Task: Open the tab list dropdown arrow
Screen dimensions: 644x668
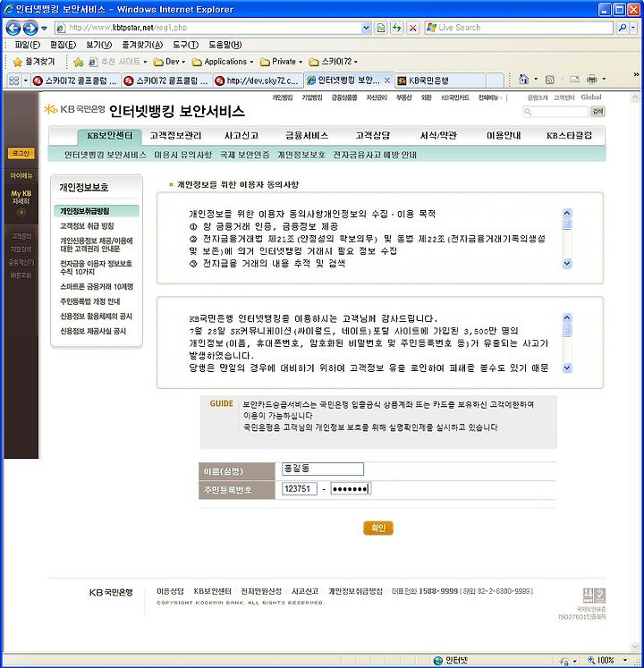Action: click(26, 80)
